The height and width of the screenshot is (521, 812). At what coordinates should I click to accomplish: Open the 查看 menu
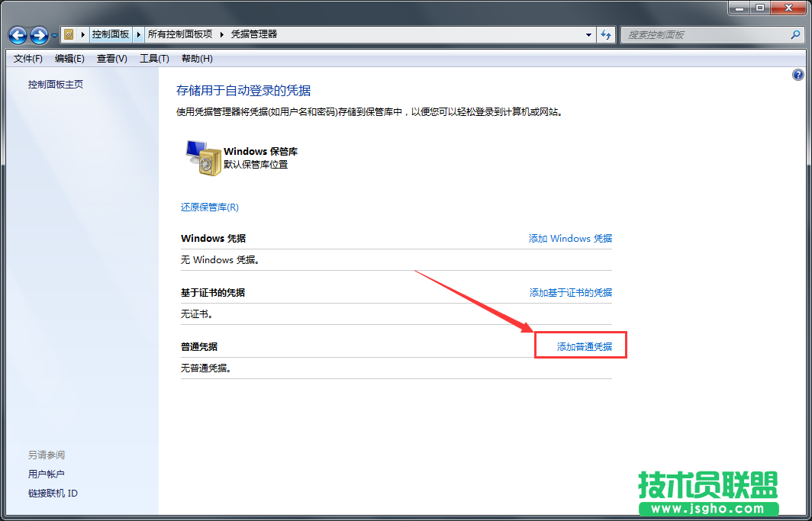tap(111, 59)
